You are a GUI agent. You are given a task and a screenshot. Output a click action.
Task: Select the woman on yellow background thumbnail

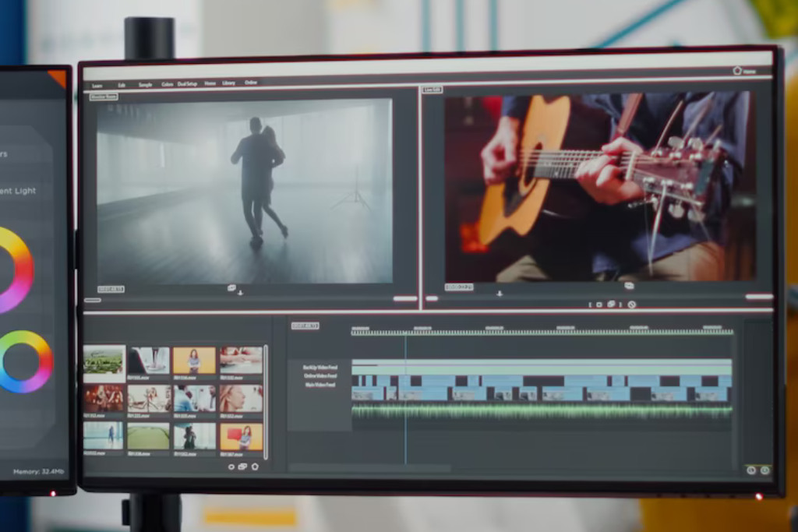[x=194, y=360]
